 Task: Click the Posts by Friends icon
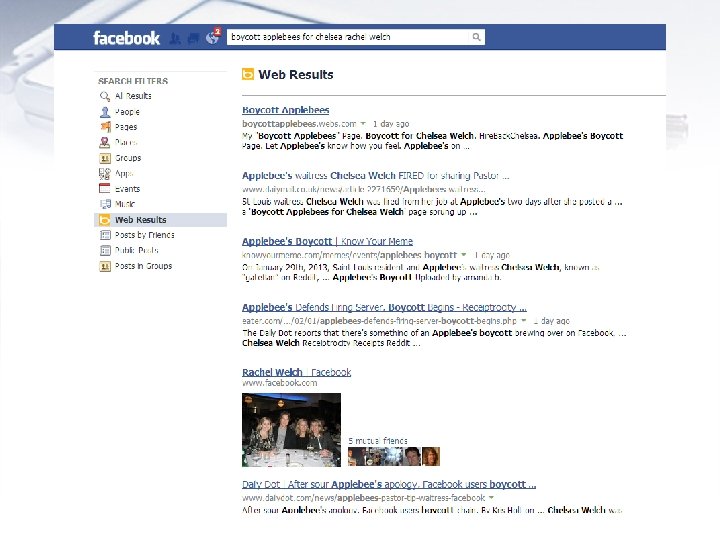point(105,235)
